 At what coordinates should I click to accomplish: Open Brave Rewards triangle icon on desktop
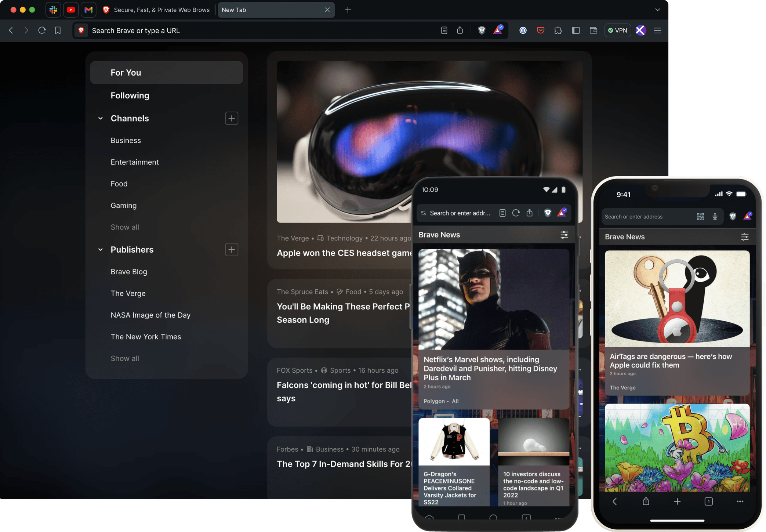click(x=498, y=30)
